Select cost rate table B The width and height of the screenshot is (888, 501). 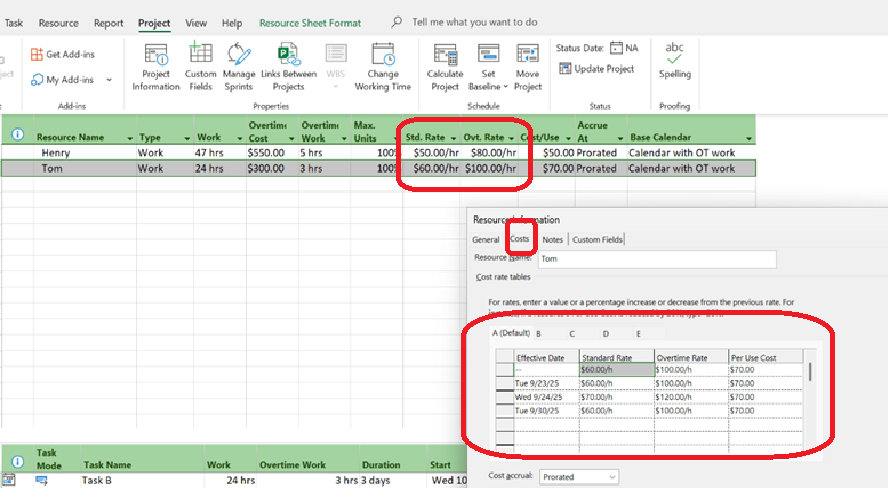[539, 334]
